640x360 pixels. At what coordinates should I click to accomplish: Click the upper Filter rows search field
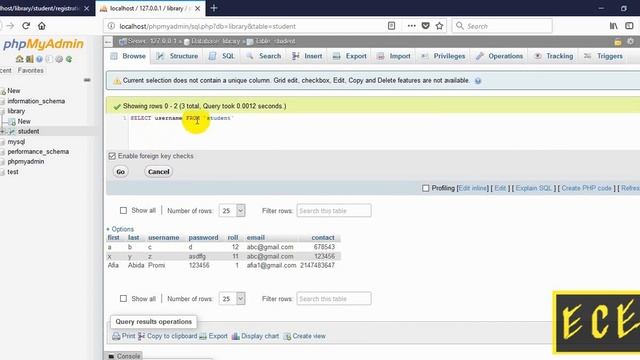(334, 211)
